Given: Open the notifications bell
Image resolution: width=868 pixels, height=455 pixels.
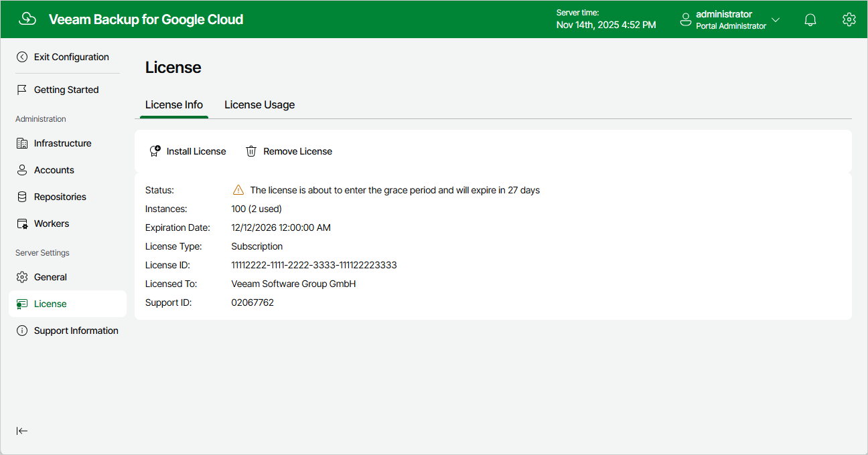Looking at the screenshot, I should [810, 20].
